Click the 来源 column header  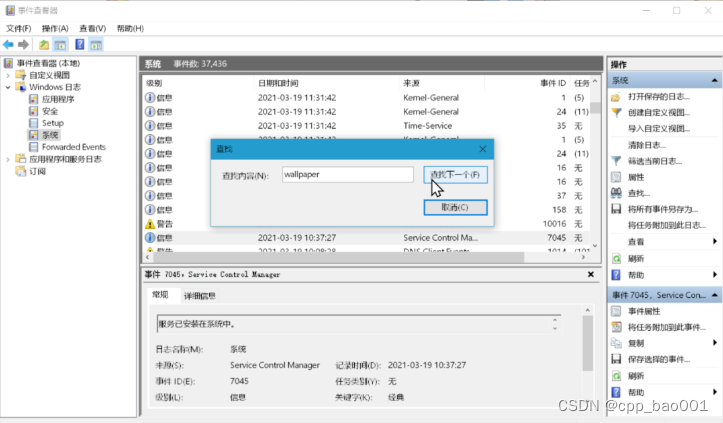coord(442,83)
